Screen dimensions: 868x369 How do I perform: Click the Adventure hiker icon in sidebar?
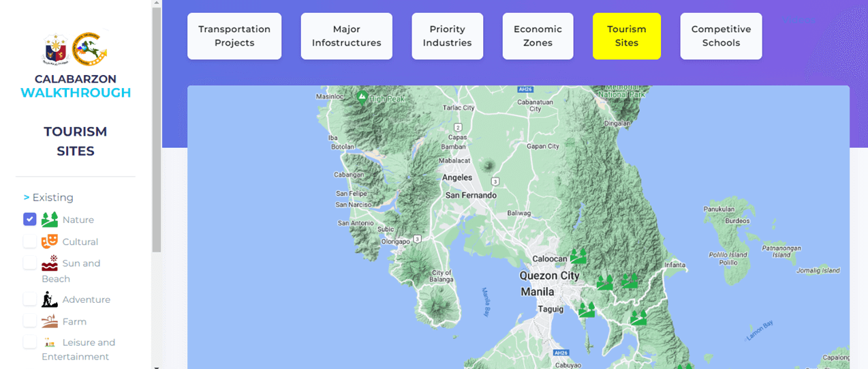[x=49, y=299]
